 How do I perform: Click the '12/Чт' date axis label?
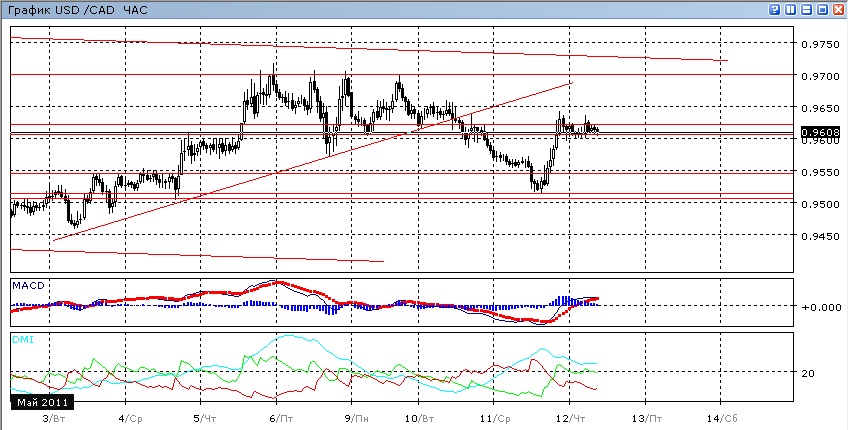(572, 418)
